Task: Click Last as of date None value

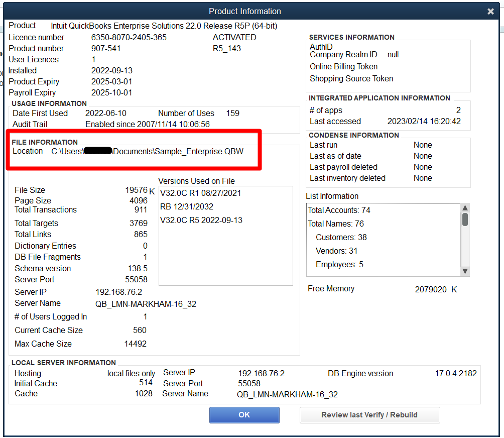Action: click(x=423, y=156)
